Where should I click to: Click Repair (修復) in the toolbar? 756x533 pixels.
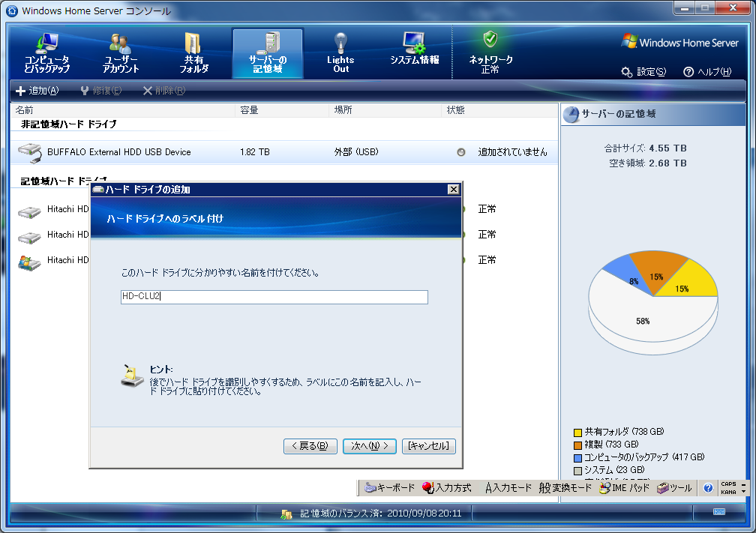[100, 91]
